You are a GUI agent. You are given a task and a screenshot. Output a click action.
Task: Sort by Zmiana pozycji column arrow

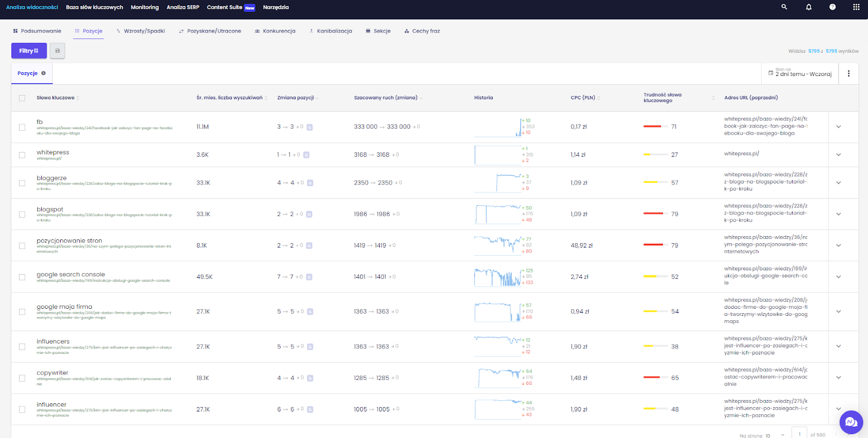pyautogui.click(x=317, y=98)
